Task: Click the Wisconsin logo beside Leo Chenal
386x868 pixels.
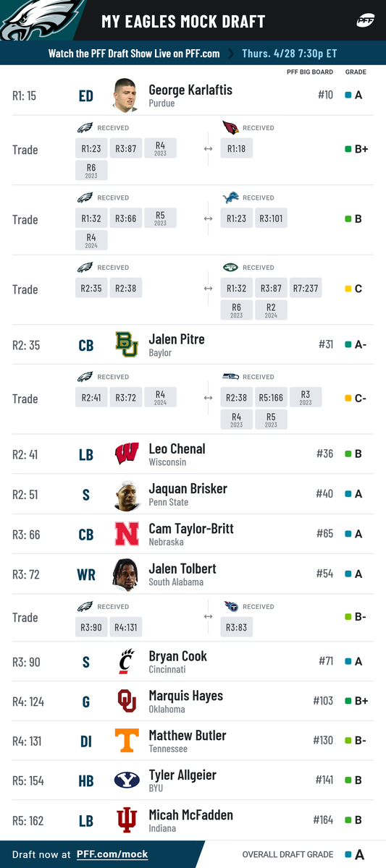Action: pyautogui.click(x=127, y=454)
